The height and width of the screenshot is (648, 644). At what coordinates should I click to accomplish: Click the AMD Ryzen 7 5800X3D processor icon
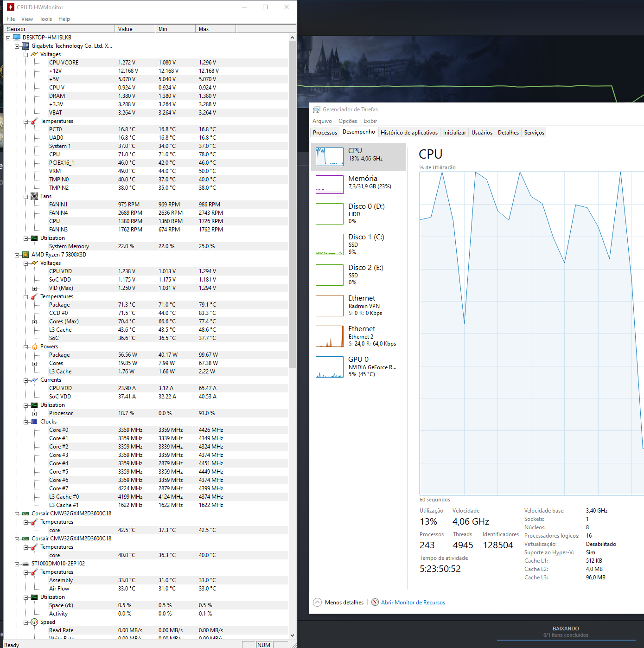tap(26, 255)
